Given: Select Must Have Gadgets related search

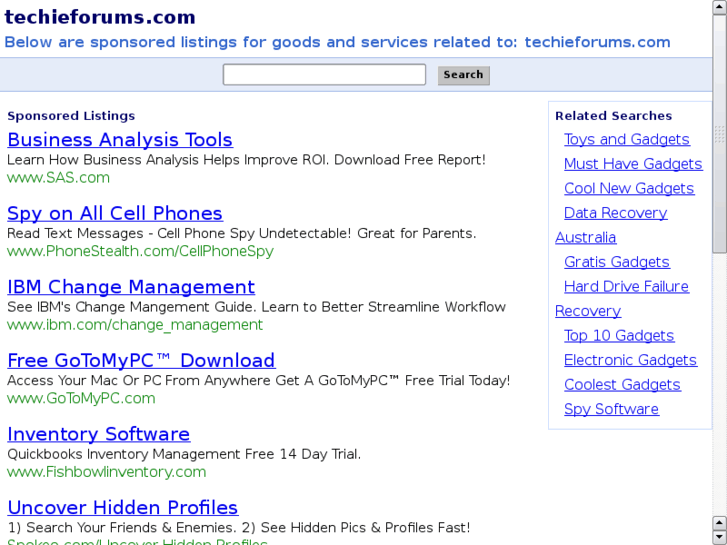Looking at the screenshot, I should tap(633, 164).
